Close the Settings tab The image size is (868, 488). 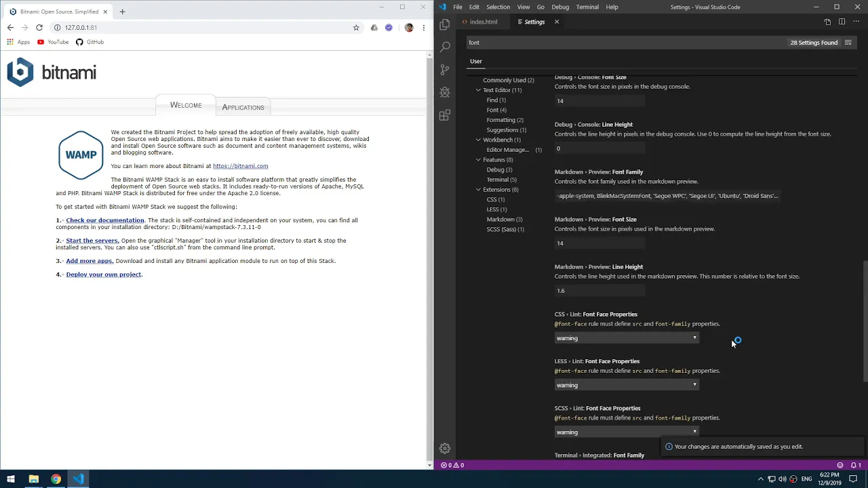[x=557, y=22]
